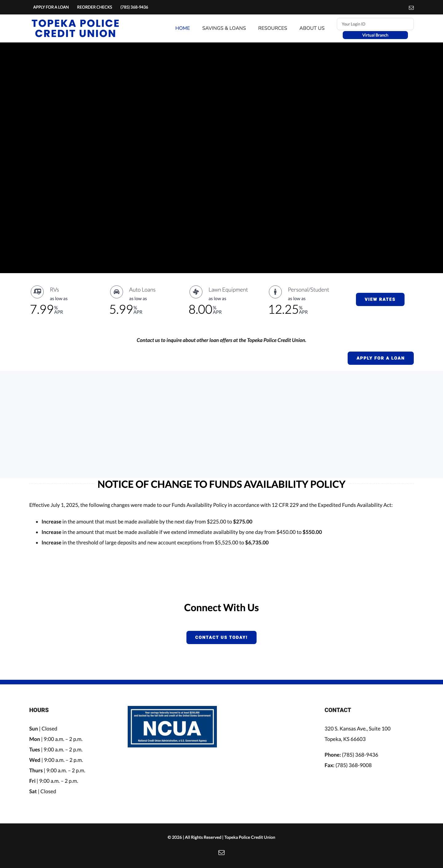Click the Lawn Equipment mower icon
Image resolution: width=443 pixels, height=868 pixels.
pyautogui.click(x=196, y=292)
